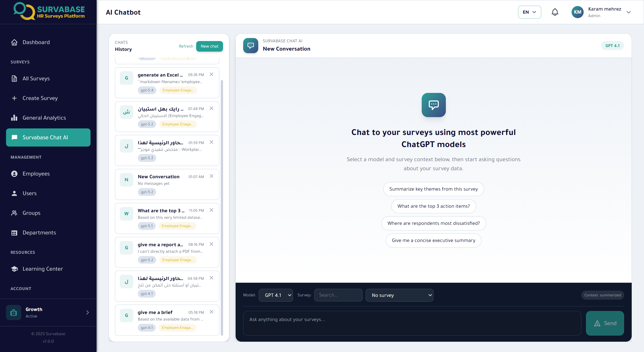The image size is (644, 352).
Task: Navigate to General Analytics
Action: pos(48,118)
